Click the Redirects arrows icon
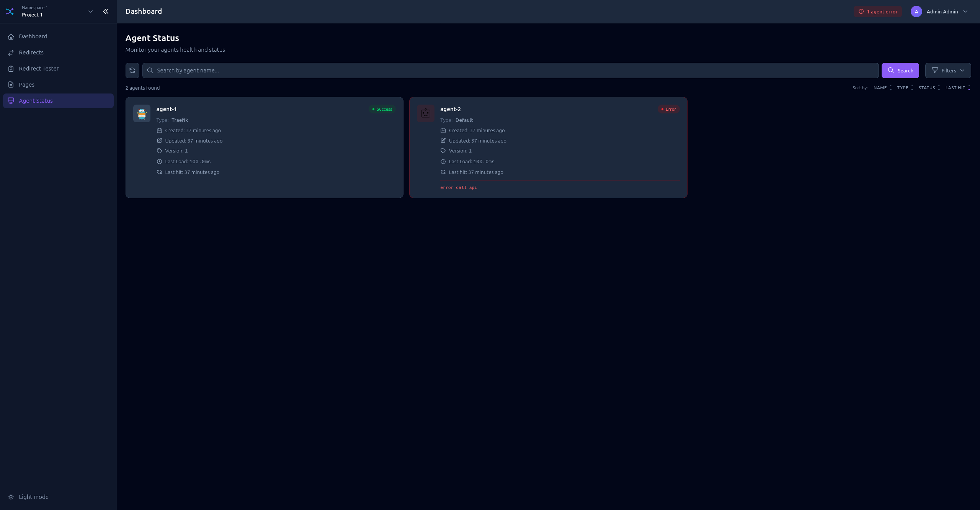Image resolution: width=980 pixels, height=510 pixels. click(x=11, y=52)
